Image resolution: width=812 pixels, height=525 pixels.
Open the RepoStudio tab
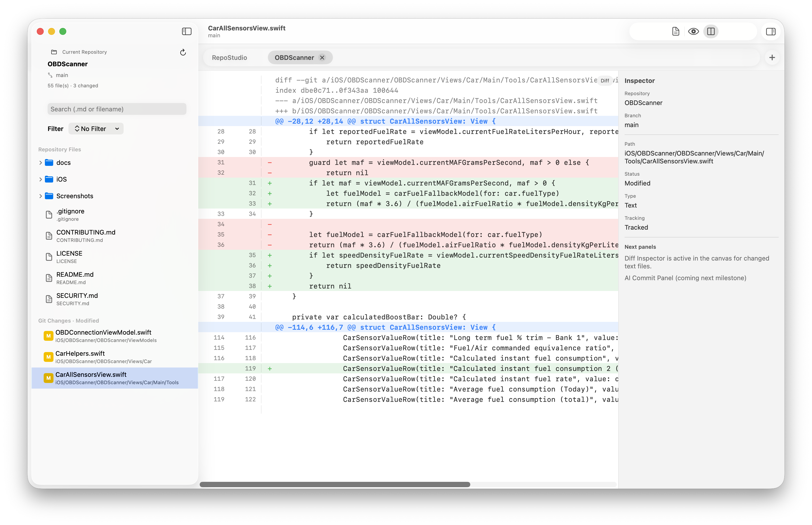(x=229, y=58)
